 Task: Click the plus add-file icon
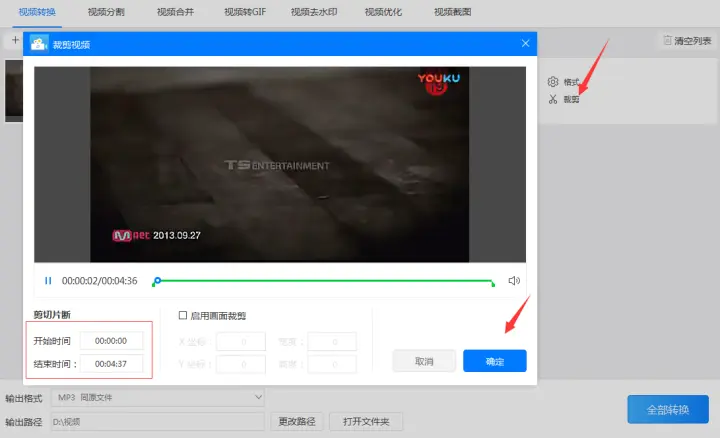pyautogui.click(x=15, y=40)
